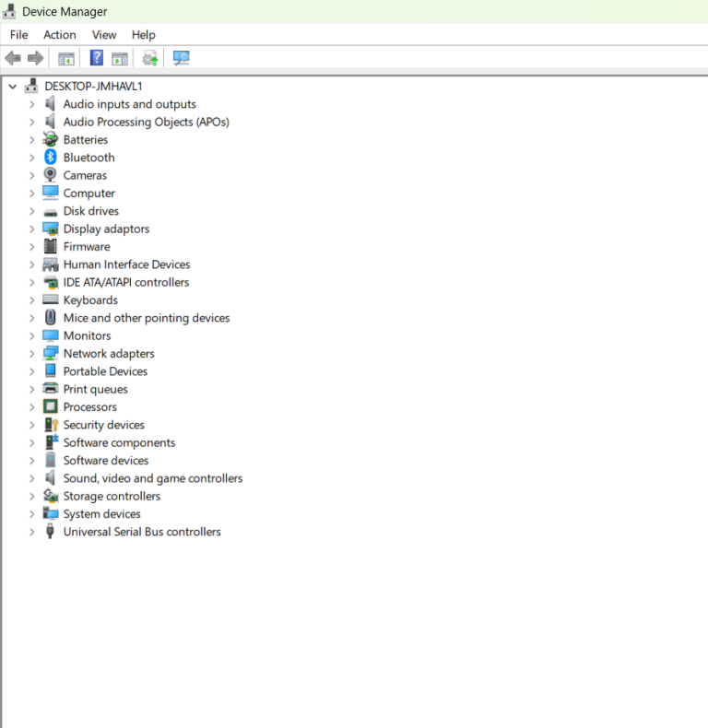Select the Processors tree item
708x728 pixels.
[x=89, y=407]
